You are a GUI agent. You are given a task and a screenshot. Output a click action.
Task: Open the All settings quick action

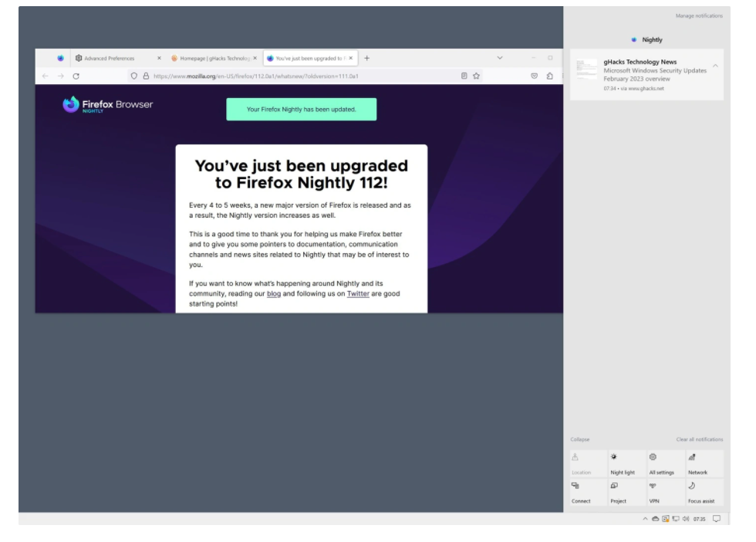(665, 464)
